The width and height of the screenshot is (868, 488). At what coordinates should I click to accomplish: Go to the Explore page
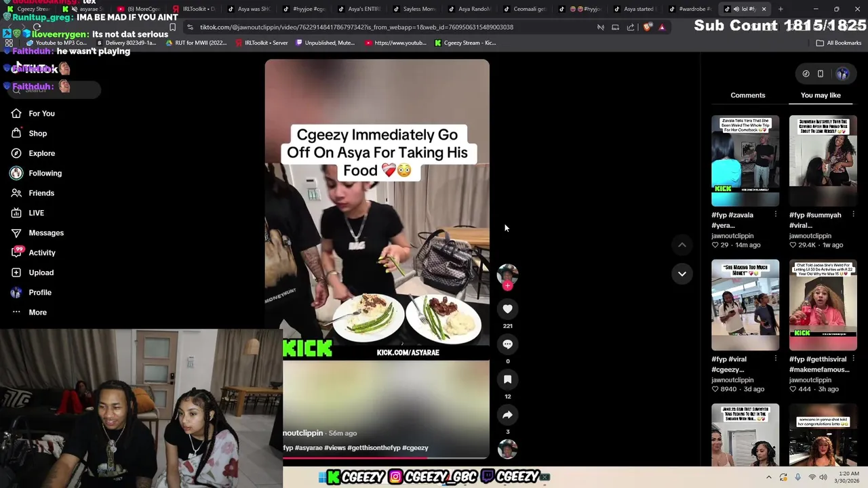pos(33,153)
